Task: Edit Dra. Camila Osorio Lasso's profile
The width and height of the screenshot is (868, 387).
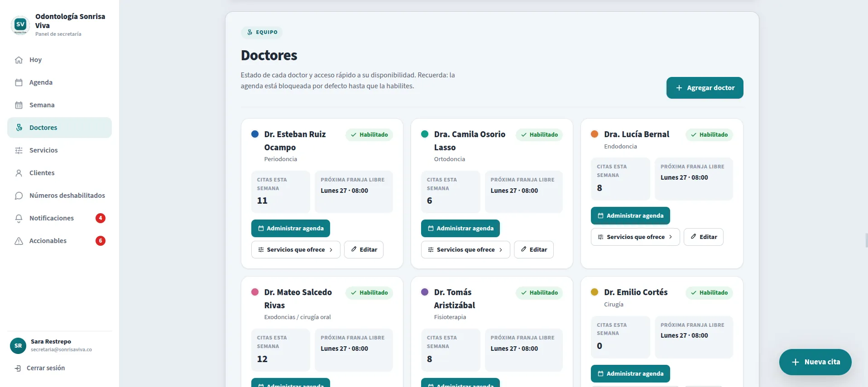Action: point(533,249)
